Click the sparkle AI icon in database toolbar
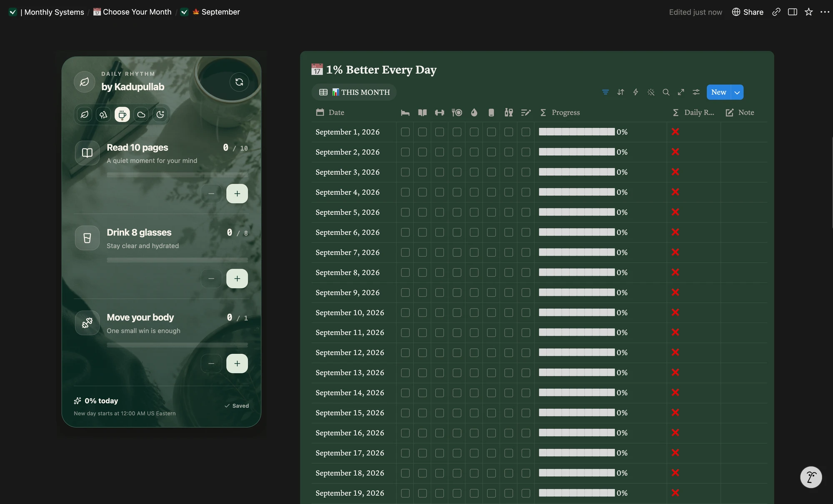 (x=651, y=92)
